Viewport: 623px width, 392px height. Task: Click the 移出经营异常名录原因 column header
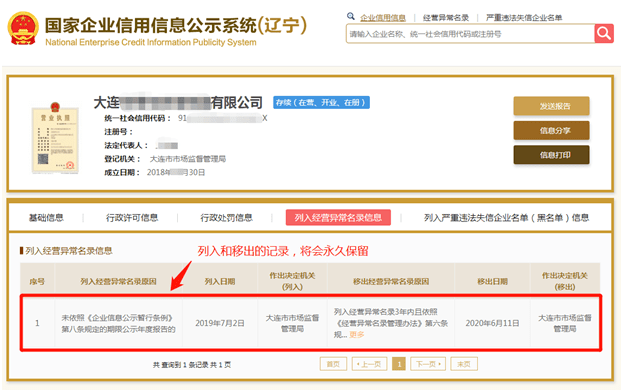(x=391, y=281)
